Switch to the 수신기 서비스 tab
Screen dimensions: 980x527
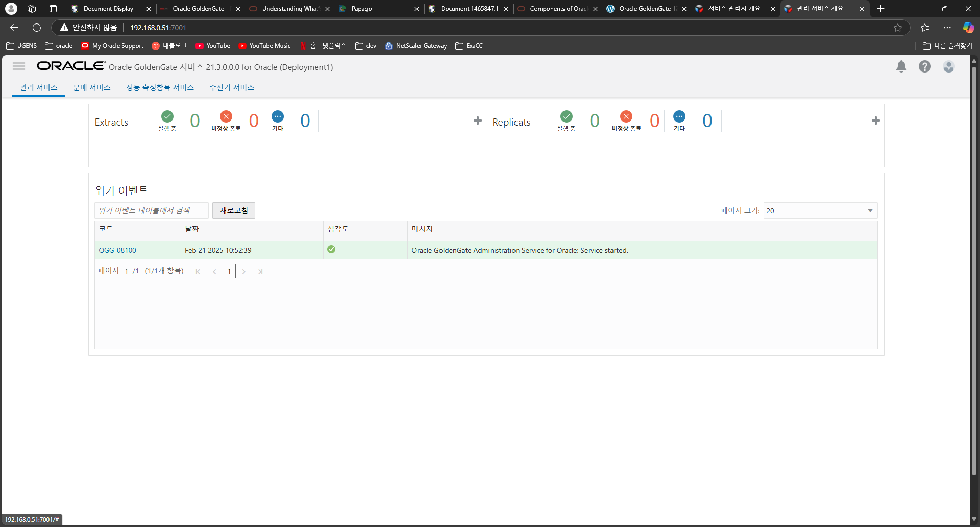click(232, 87)
